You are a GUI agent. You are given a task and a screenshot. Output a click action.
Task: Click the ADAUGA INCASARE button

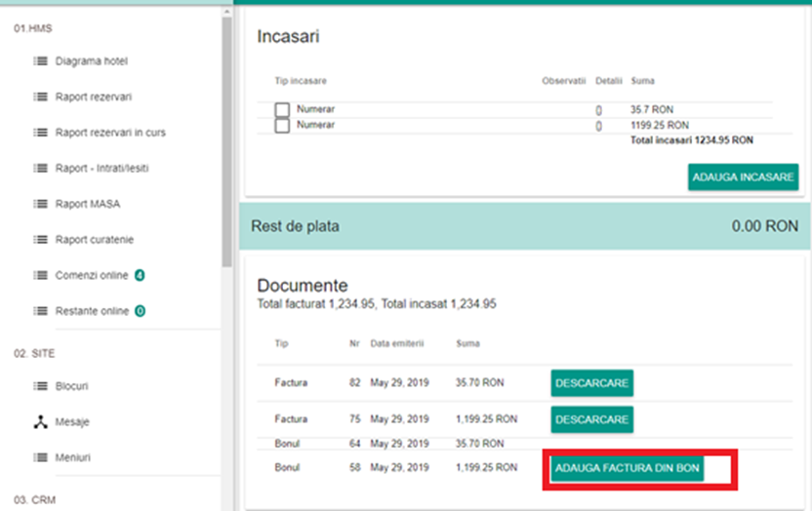point(743,177)
